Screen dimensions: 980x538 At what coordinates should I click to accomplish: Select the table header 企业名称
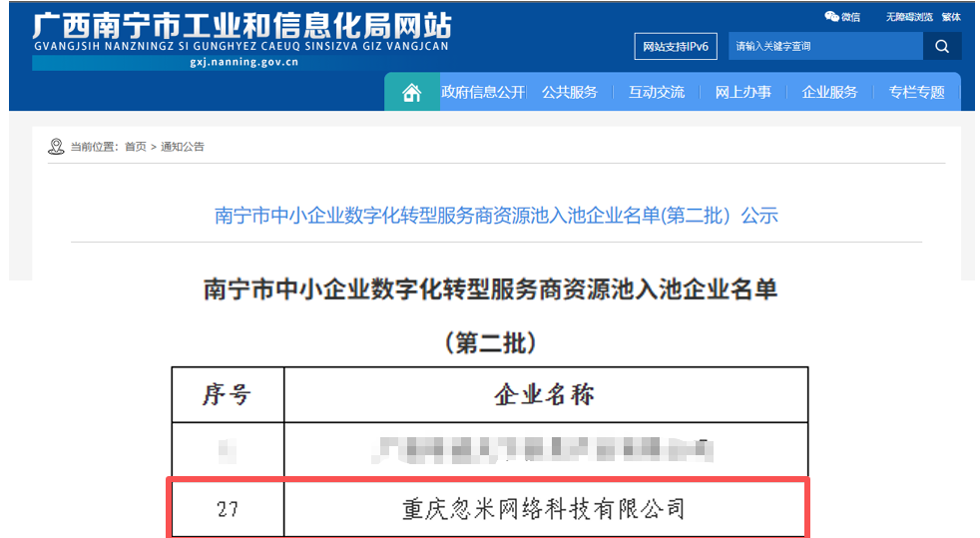546,395
